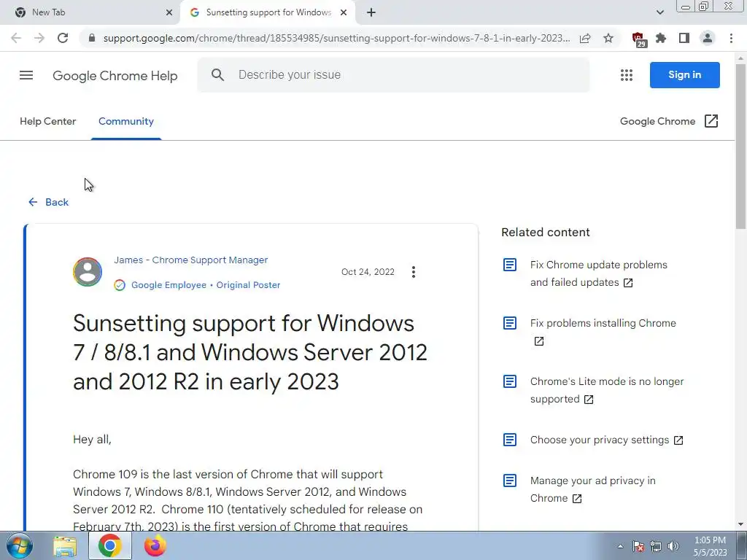Viewport: 747px width, 560px height.
Task: Open Chrome's three-dot menu
Action: coord(731,38)
